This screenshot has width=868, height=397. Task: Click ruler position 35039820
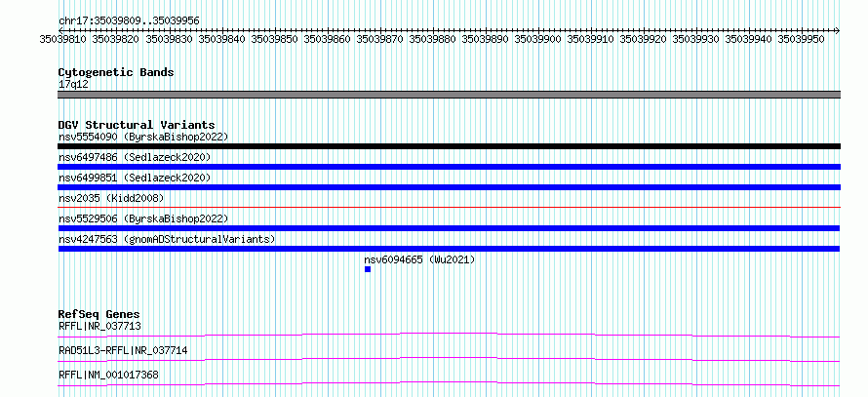click(x=116, y=39)
